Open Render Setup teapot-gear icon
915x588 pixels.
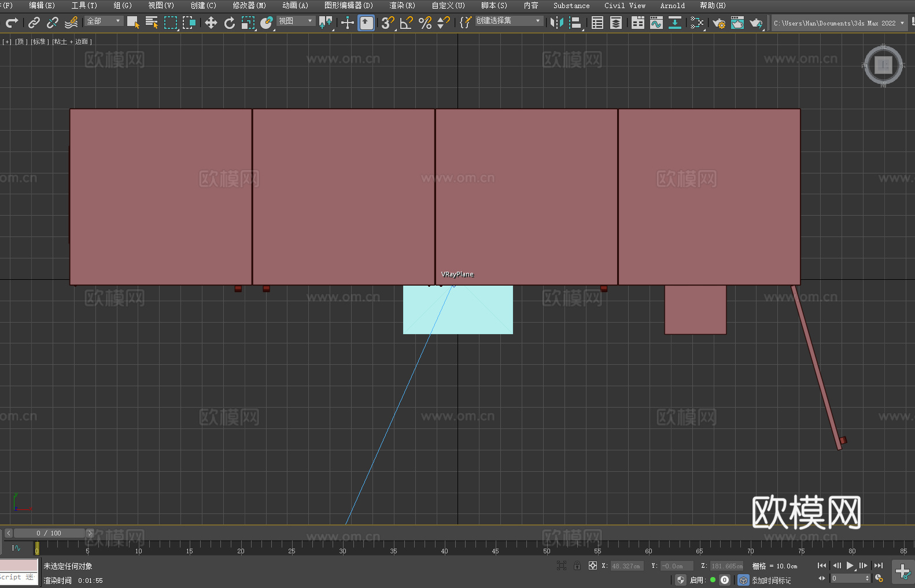click(x=719, y=23)
